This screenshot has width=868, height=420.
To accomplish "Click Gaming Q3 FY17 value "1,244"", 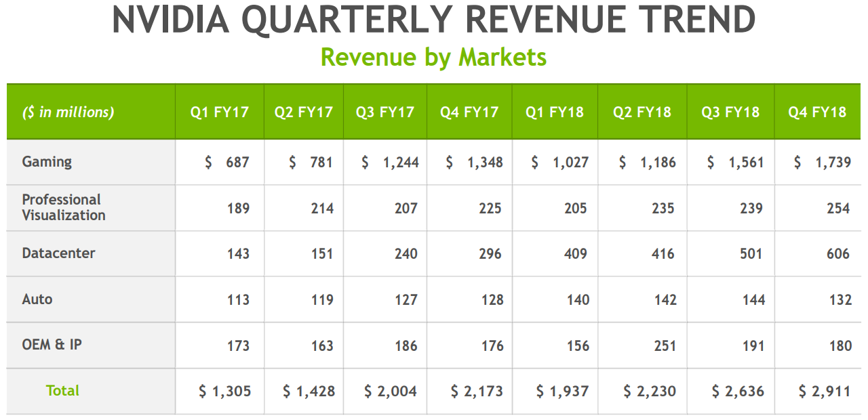I will [x=400, y=163].
